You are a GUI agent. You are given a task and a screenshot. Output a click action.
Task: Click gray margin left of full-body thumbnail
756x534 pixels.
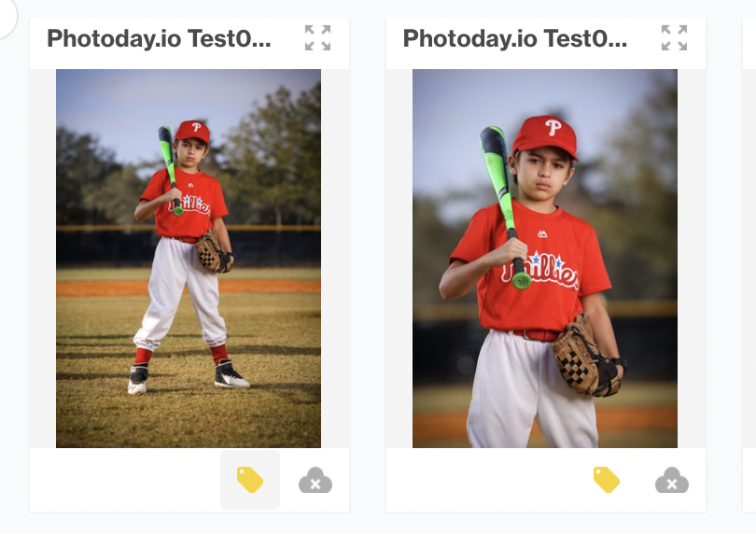[x=42, y=259]
